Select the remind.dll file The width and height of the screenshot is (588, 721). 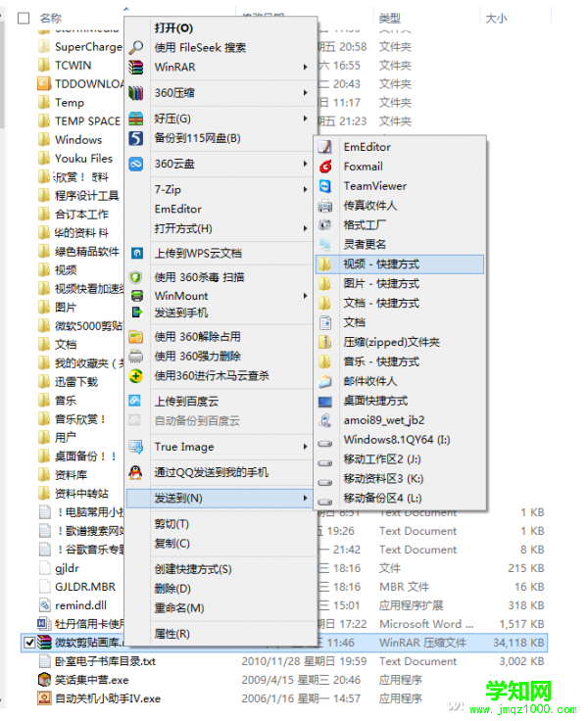(80, 605)
